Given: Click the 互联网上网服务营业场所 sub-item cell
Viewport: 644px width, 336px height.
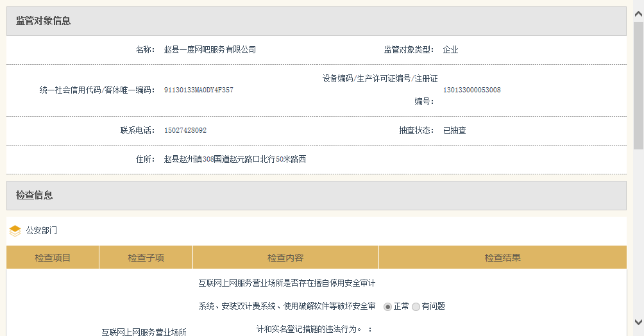Looking at the screenshot, I should coord(144,332).
